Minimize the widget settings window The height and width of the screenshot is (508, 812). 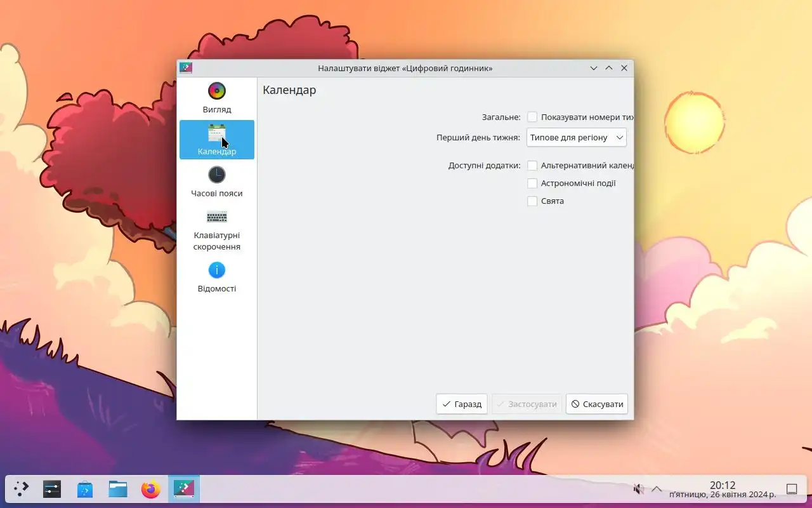594,68
